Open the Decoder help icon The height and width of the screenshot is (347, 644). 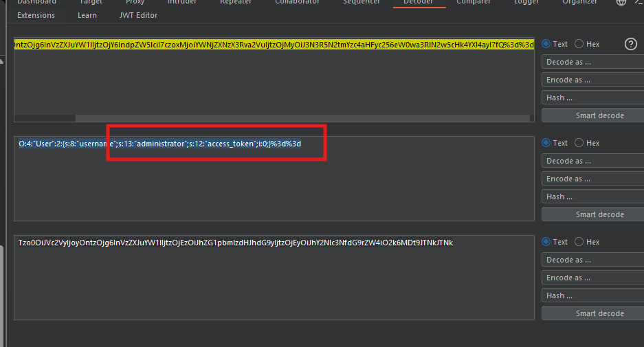[630, 44]
